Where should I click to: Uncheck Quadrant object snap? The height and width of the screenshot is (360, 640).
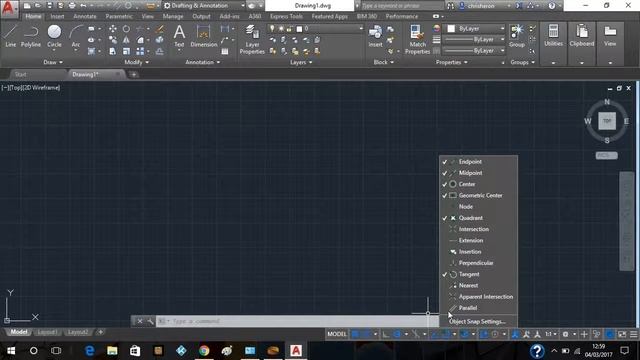click(478, 218)
